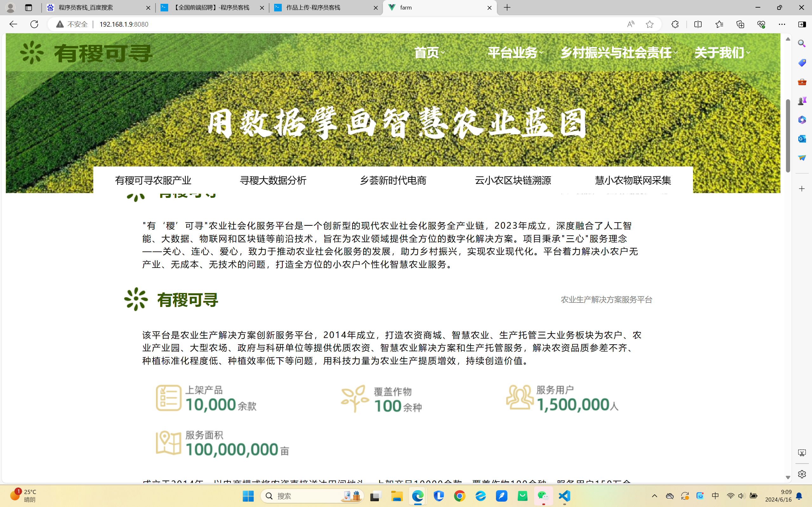The image size is (812, 507).
Task: Click the 覆盖作物 100余种 statistic image
Action: pyautogui.click(x=381, y=399)
